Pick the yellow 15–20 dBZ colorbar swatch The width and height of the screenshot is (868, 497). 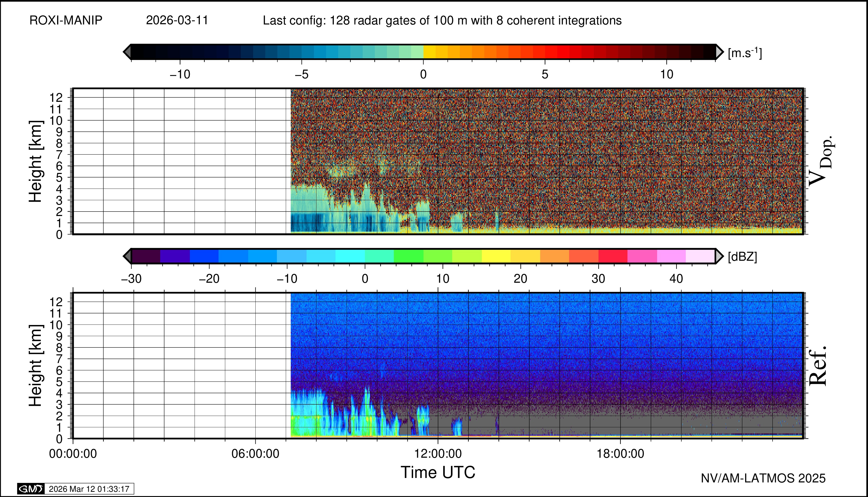coord(496,256)
